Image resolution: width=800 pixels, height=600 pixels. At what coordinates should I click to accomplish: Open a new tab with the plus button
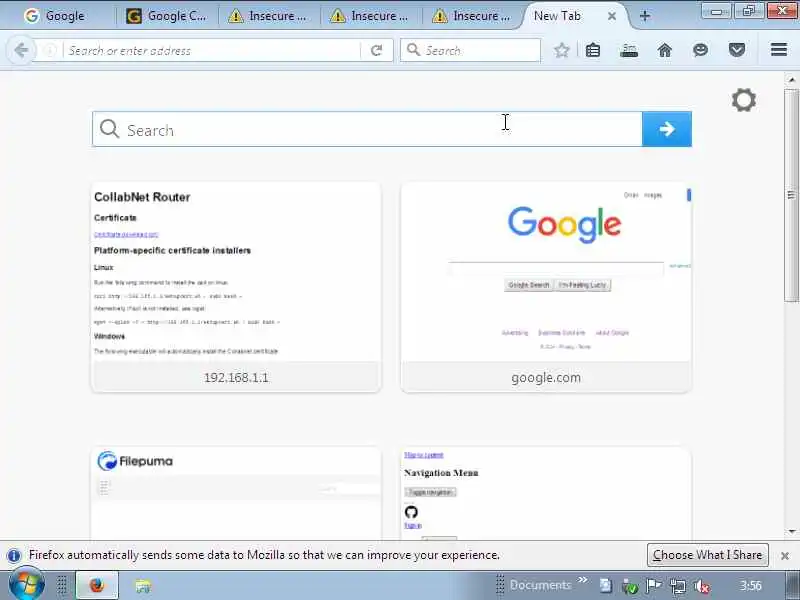(x=644, y=16)
